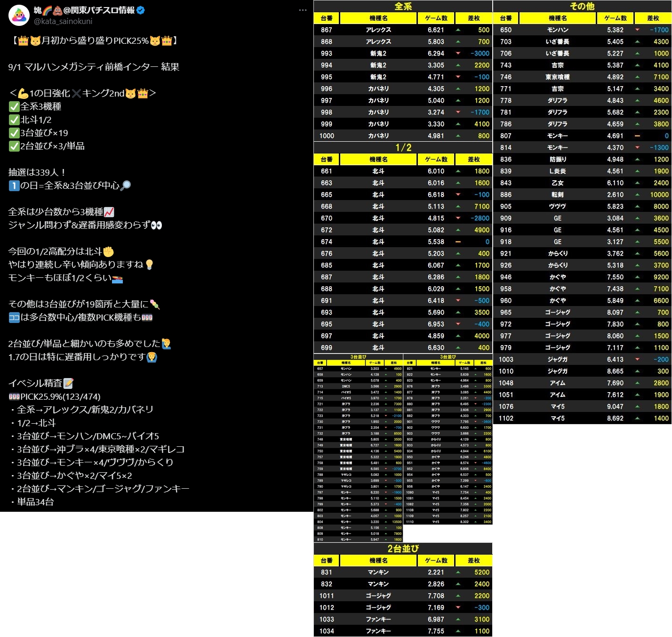Image resolution: width=672 pixels, height=637 pixels.
Task: Click the 9200 value in かぐや row 946
Action: 661,277
